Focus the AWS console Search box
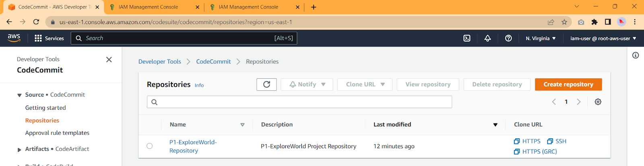 (x=184, y=38)
